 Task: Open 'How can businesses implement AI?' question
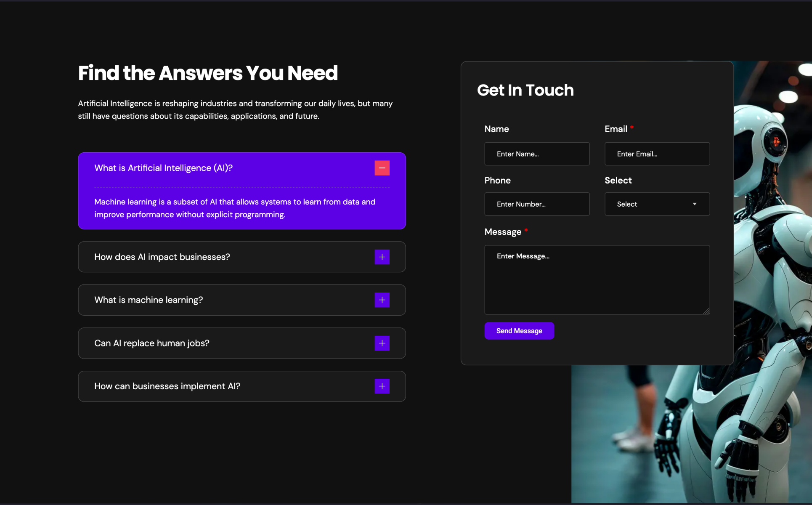click(242, 386)
